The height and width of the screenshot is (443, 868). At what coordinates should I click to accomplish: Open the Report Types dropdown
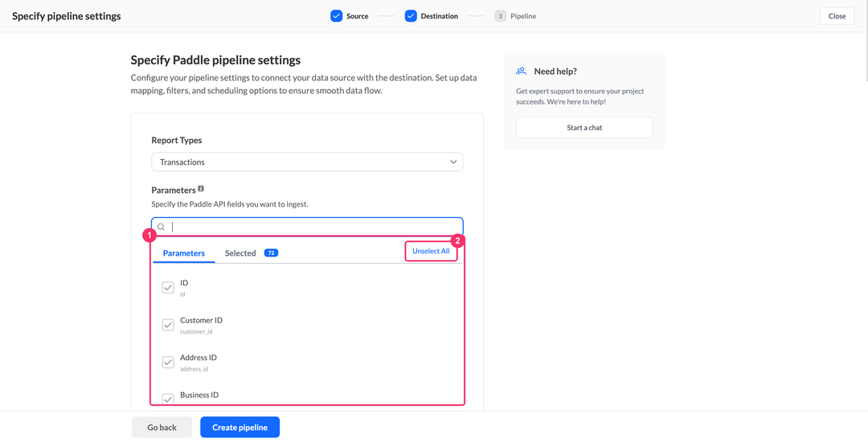307,162
